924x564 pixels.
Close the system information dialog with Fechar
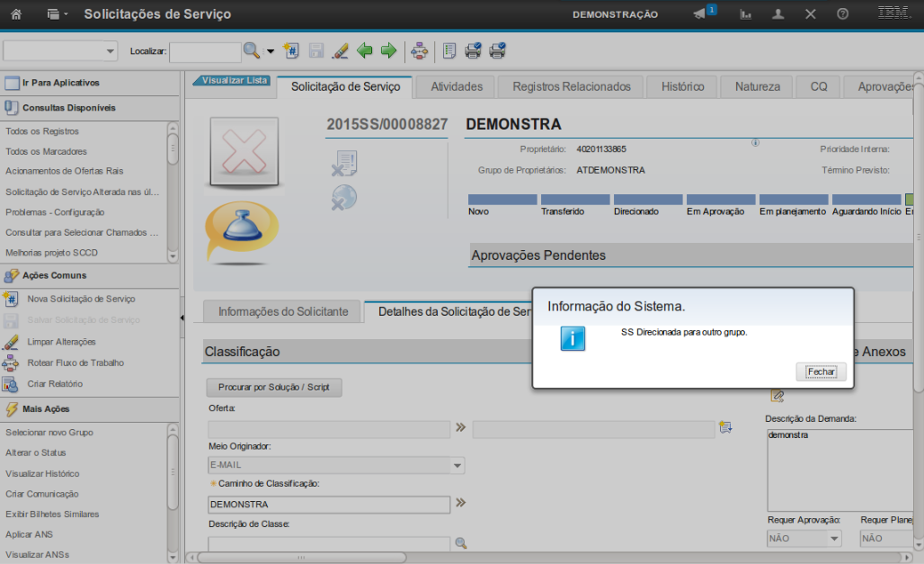(821, 372)
